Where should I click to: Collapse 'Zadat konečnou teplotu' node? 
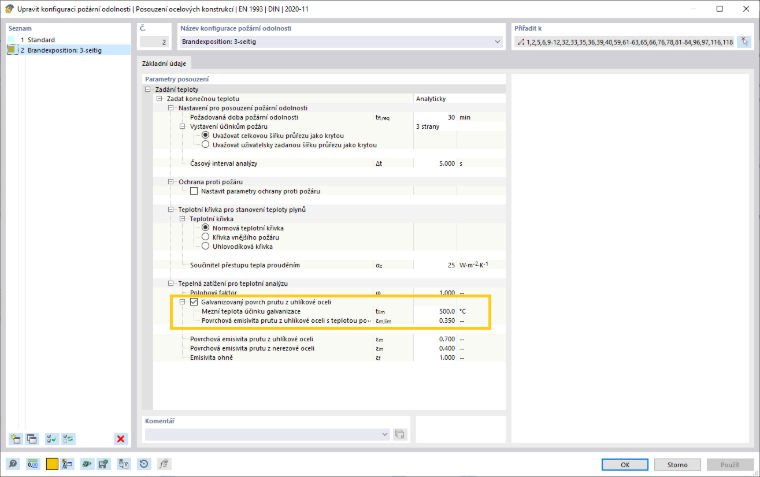[x=159, y=98]
